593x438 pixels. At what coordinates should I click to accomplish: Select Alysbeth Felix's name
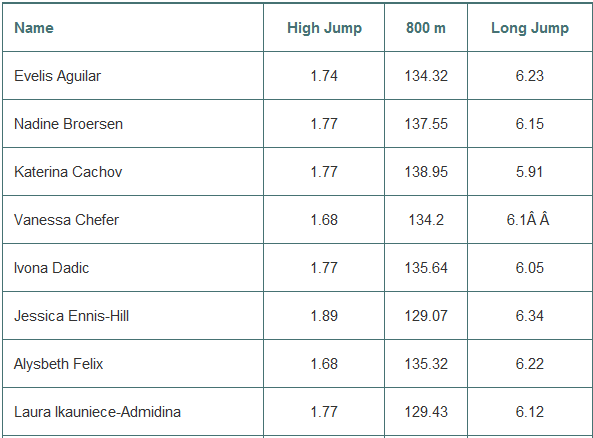(x=59, y=364)
